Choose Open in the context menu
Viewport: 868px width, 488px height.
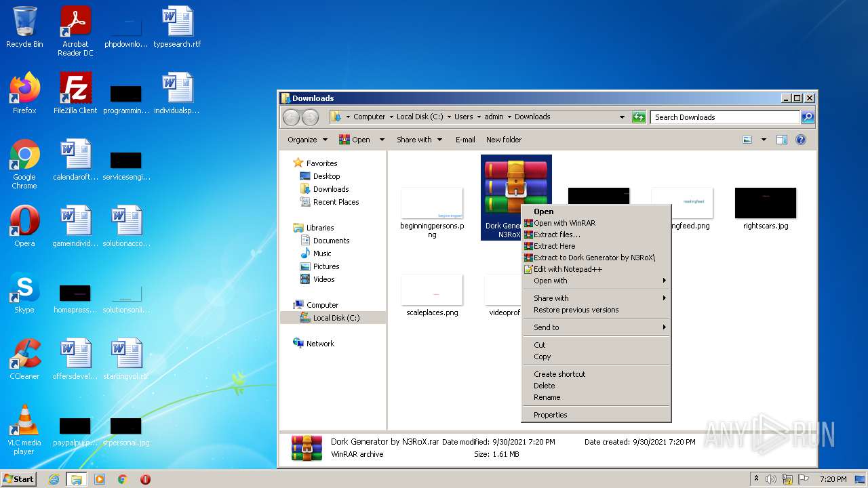(596, 211)
